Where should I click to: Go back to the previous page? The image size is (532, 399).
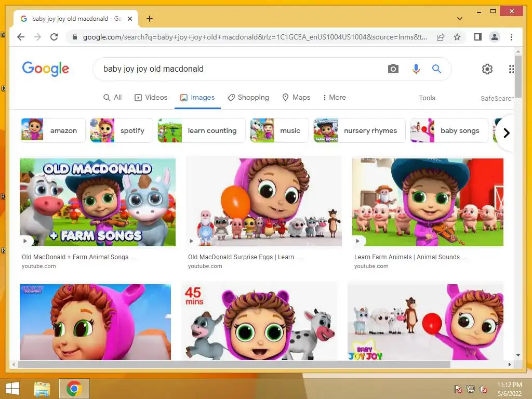pos(21,37)
